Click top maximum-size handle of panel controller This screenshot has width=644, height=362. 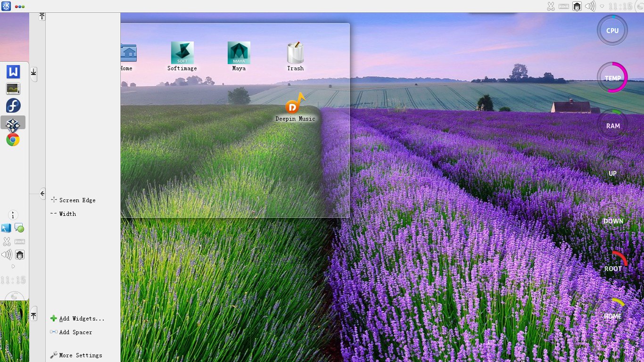click(x=42, y=16)
